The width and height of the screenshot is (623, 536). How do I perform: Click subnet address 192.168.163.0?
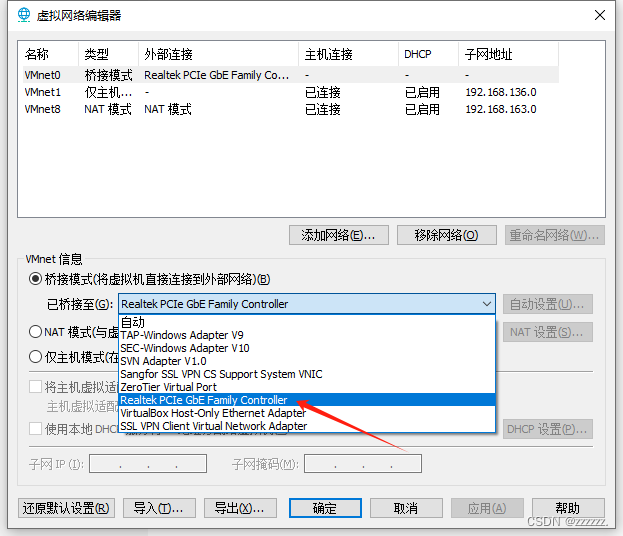click(x=501, y=109)
